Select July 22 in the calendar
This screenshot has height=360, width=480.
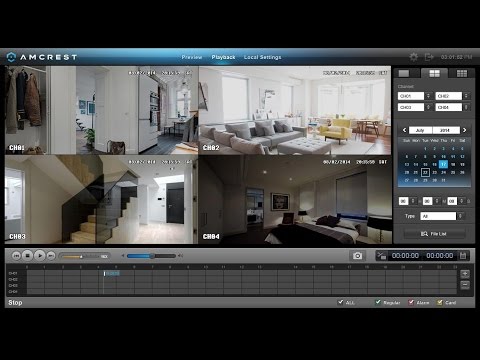[425, 172]
